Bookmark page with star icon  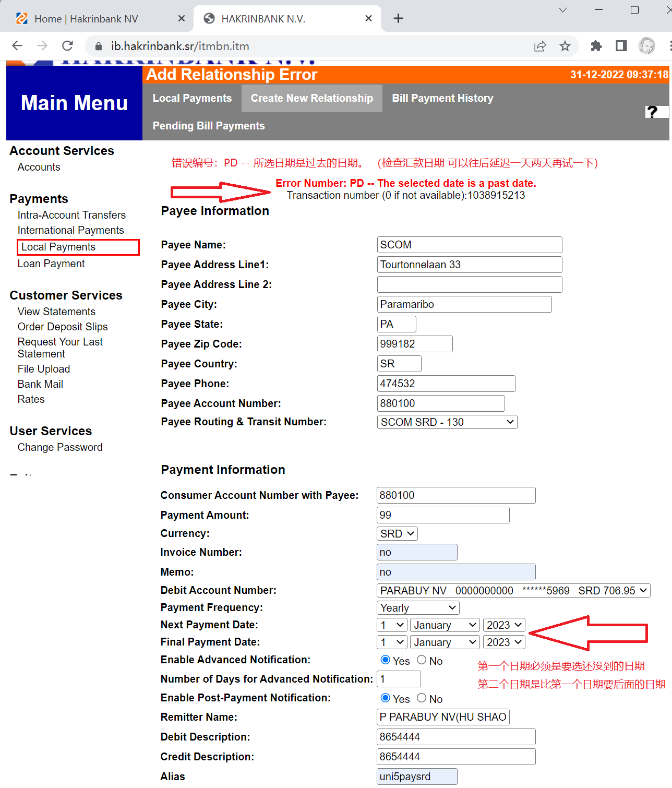coord(565,46)
